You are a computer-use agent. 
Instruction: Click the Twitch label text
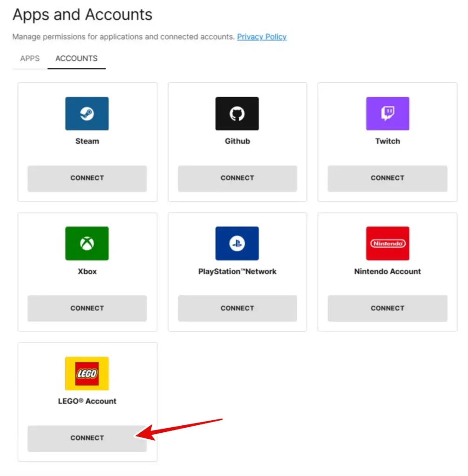pos(388,141)
